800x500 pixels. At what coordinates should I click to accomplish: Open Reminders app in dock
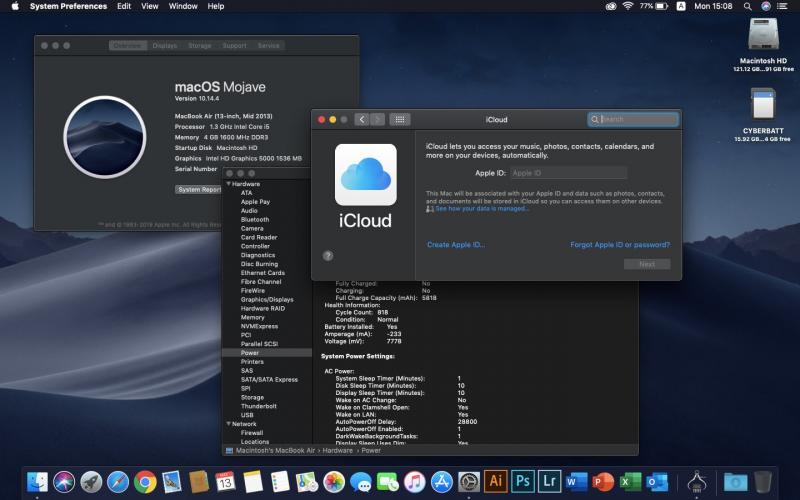point(280,482)
